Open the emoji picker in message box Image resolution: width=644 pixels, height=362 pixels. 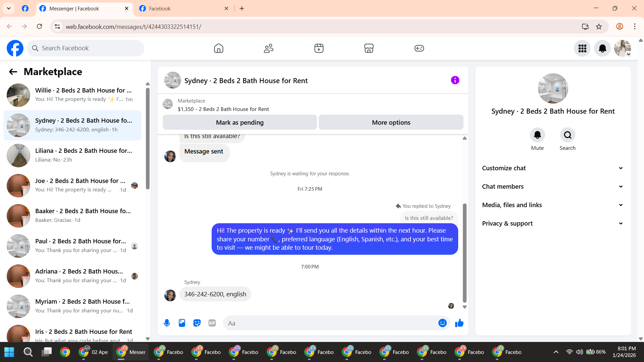pos(442,323)
